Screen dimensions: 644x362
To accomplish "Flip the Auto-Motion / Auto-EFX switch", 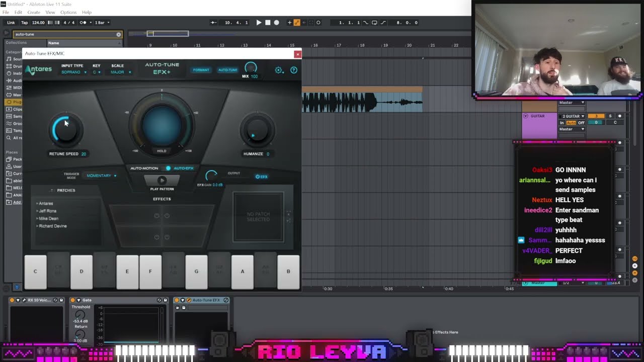I will (x=168, y=168).
